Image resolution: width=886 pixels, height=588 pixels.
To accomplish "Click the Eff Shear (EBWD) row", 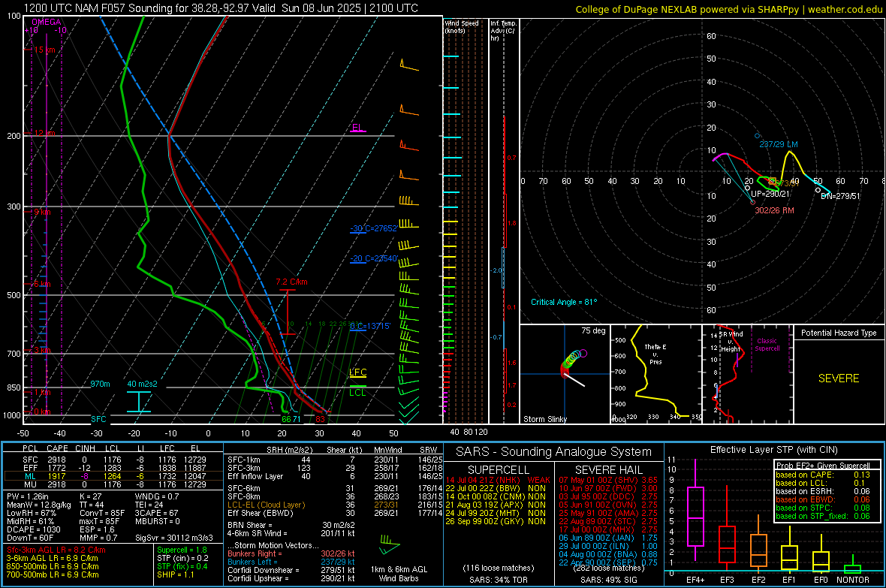I will click(335, 513).
